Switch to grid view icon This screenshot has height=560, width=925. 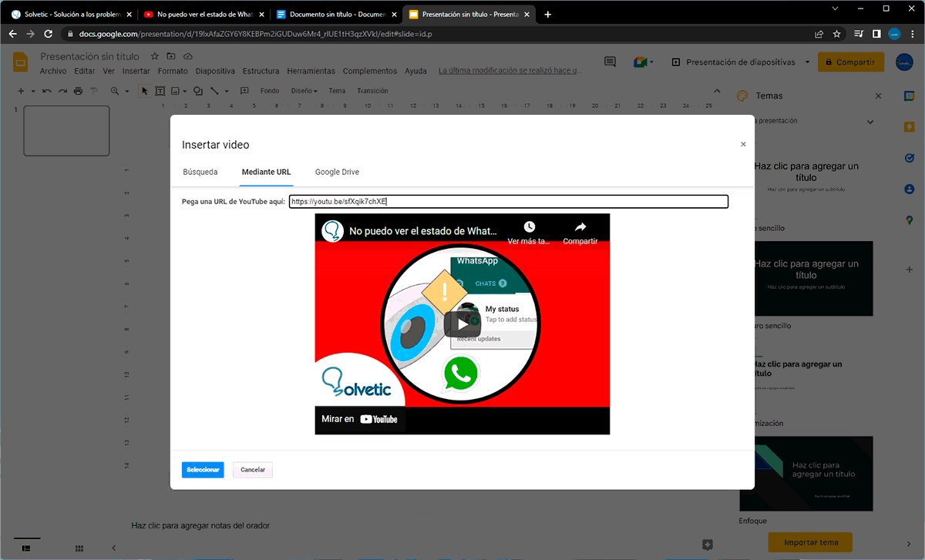pyautogui.click(x=79, y=548)
